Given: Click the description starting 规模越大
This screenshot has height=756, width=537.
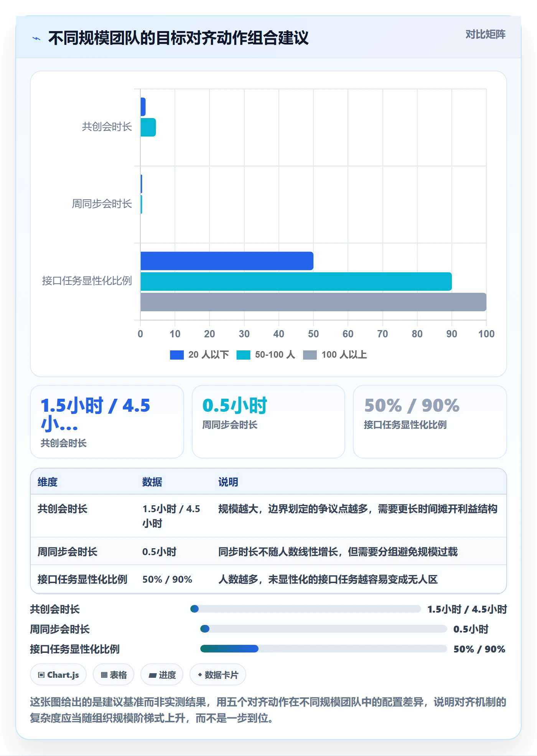Looking at the screenshot, I should tap(358, 509).
